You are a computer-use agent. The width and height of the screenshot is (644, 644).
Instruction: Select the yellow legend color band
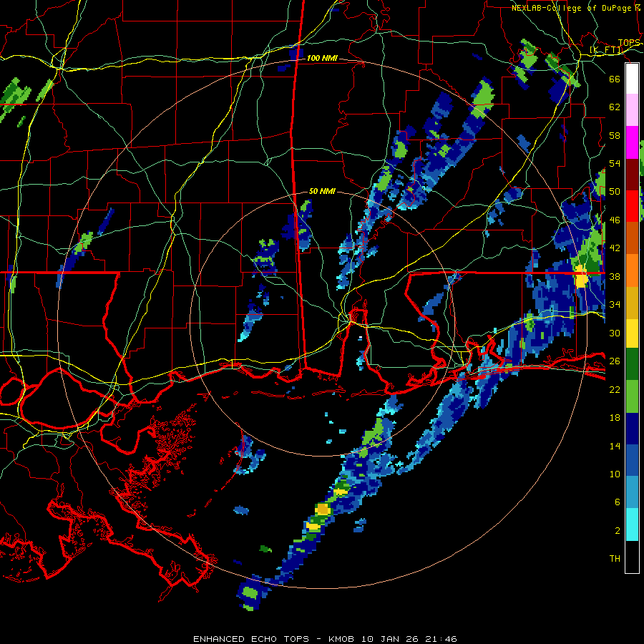pyautogui.click(x=632, y=333)
